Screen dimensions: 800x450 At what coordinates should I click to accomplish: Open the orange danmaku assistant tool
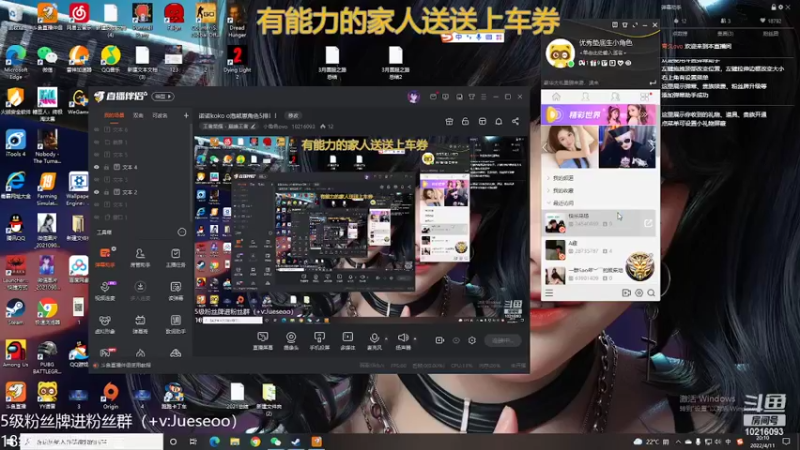[x=105, y=257]
